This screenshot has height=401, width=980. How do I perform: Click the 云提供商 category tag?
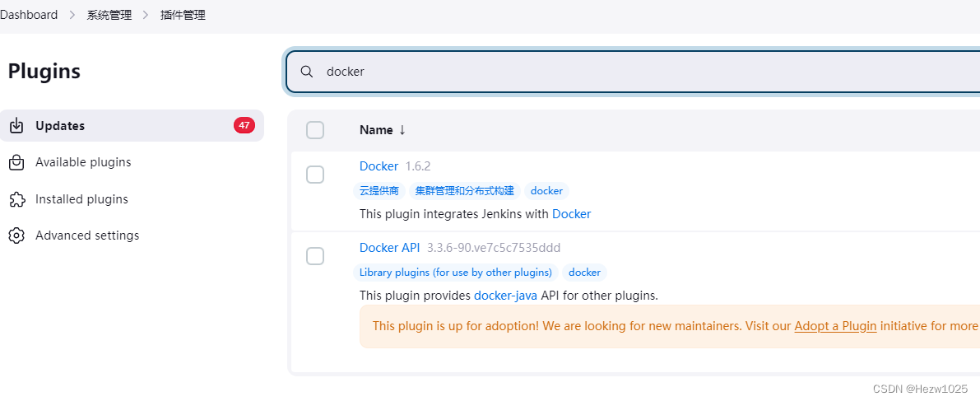click(x=379, y=191)
